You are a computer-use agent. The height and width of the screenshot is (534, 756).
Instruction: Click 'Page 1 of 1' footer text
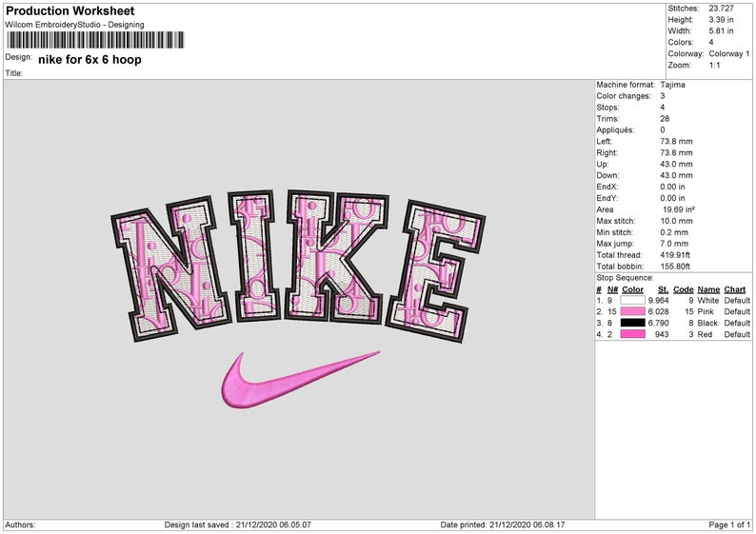729,524
